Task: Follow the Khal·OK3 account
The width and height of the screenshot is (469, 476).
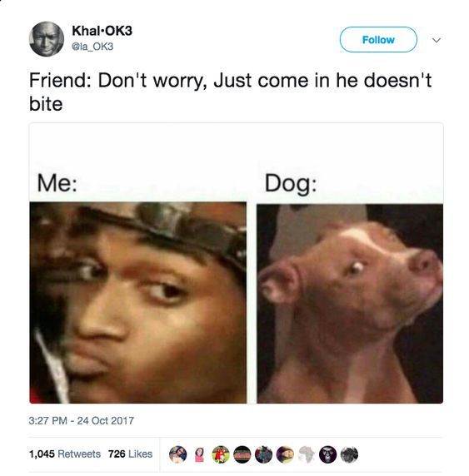Action: pos(378,39)
